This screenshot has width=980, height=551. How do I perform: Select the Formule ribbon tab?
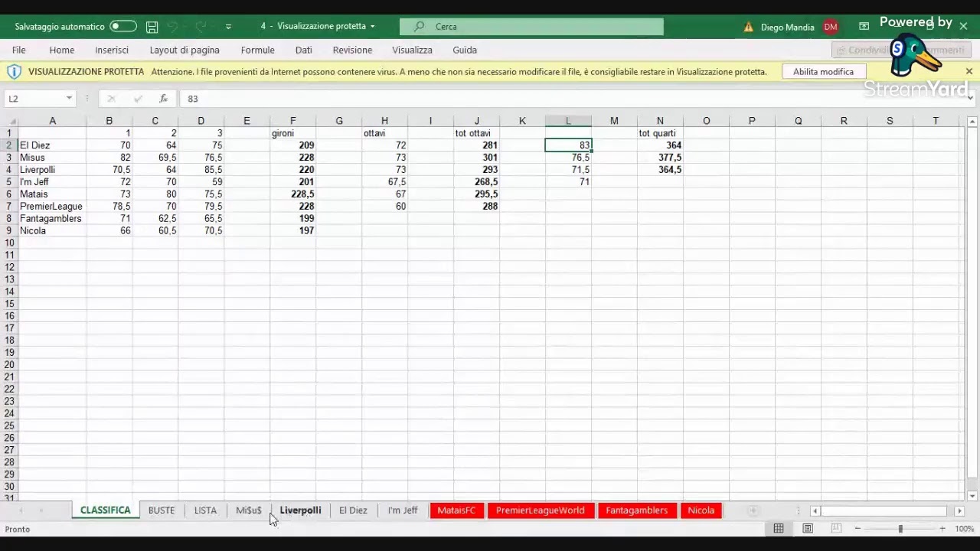257,50
